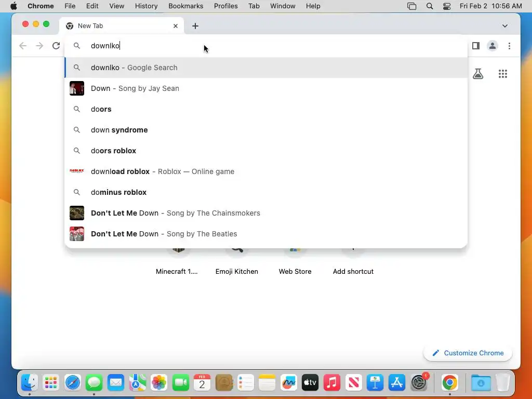Open the History menu
This screenshot has width=532, height=399.
(146, 6)
